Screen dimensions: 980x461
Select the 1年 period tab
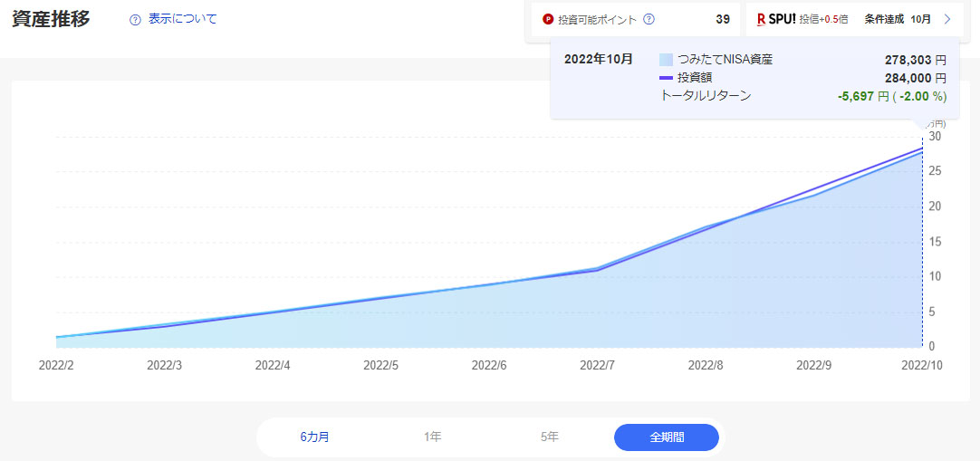point(433,437)
